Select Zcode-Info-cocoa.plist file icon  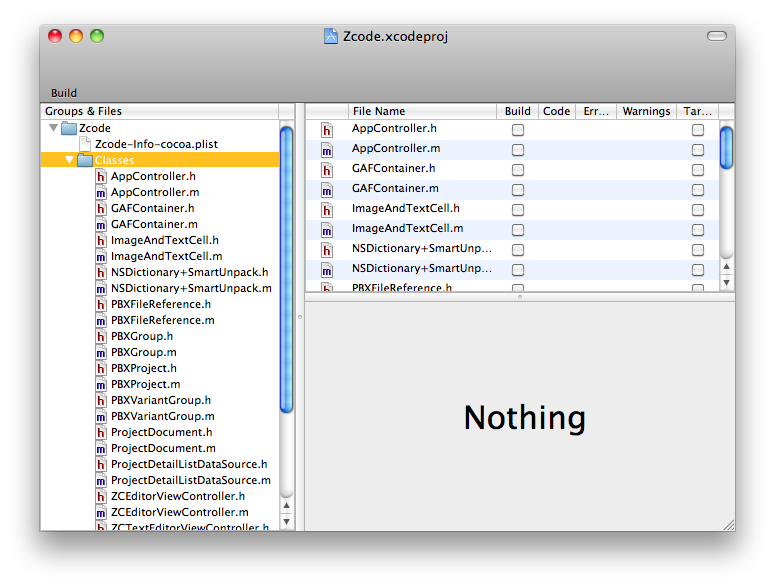click(x=85, y=144)
